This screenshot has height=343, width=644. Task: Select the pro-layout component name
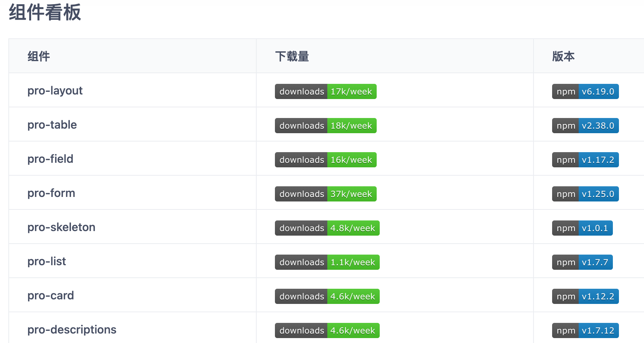(x=55, y=91)
